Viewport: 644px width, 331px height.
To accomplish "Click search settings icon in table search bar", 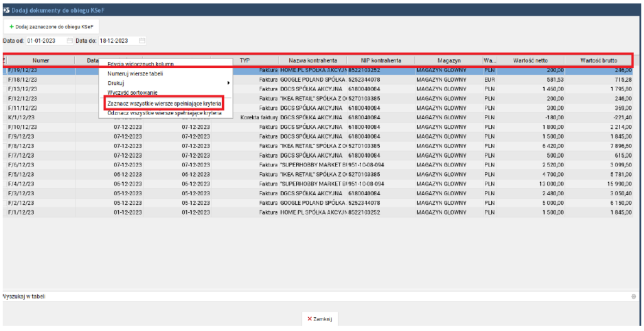I will pos(633,296).
